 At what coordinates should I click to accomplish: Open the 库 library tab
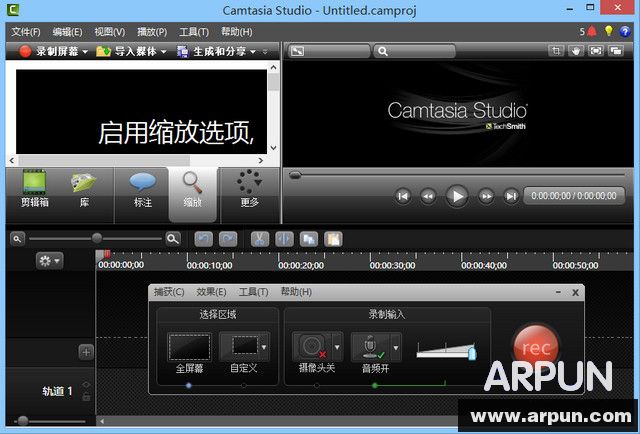tap(84, 189)
